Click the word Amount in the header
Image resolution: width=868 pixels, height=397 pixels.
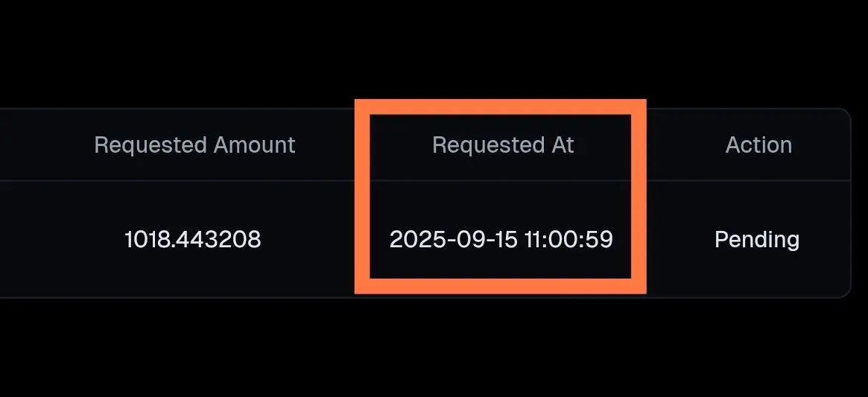click(254, 145)
